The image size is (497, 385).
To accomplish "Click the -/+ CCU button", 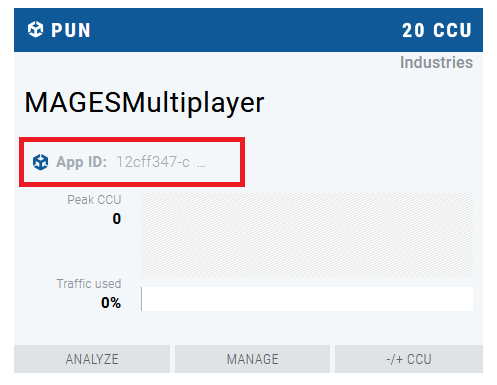I will coord(409,359).
